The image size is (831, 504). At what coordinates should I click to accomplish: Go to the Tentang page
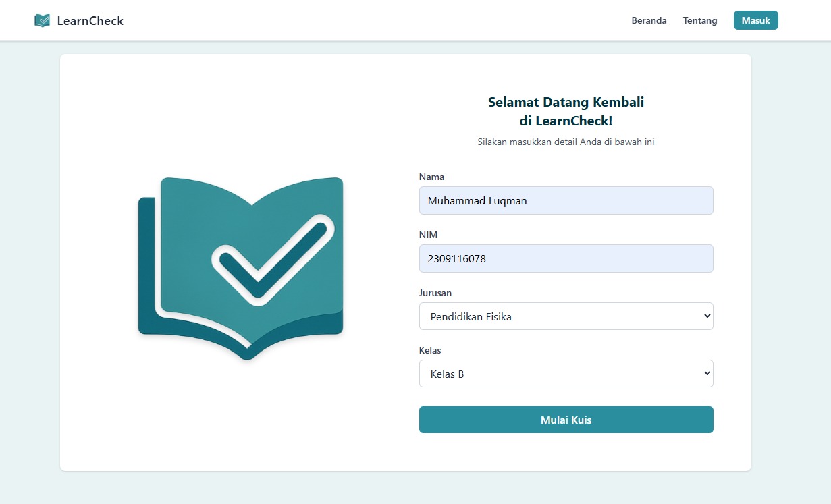tap(699, 20)
